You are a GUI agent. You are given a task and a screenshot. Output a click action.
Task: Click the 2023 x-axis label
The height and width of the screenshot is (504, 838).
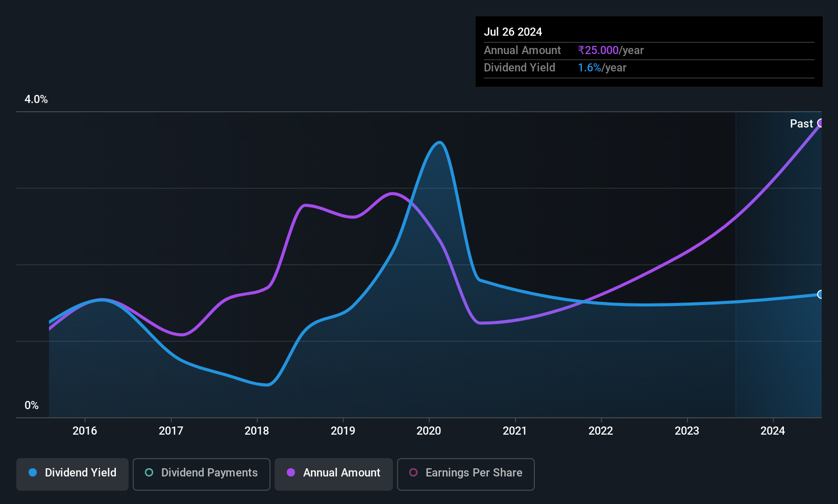(687, 431)
